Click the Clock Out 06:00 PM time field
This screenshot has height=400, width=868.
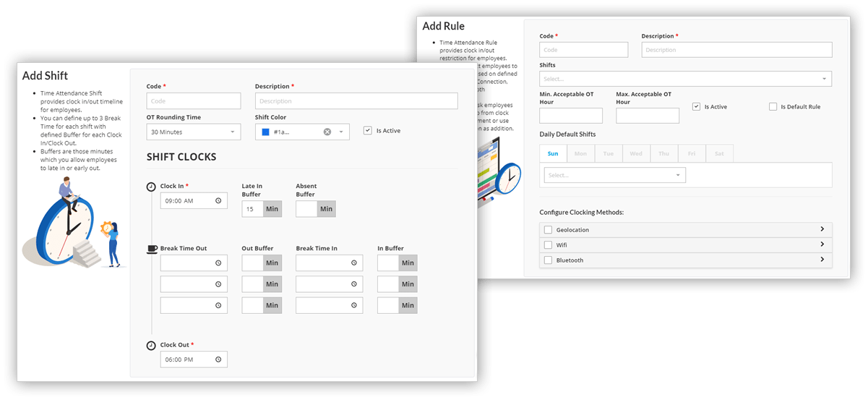click(x=194, y=359)
